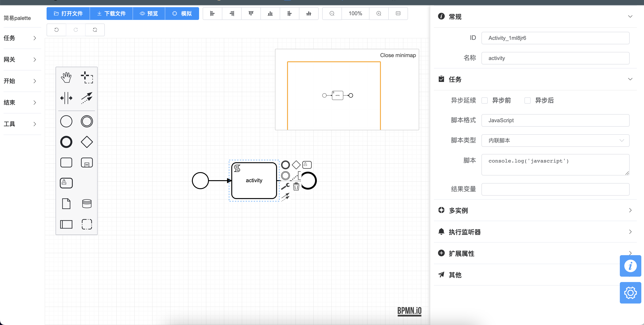
Task: Enable the 异步前 checkbox
Action: (x=485, y=100)
